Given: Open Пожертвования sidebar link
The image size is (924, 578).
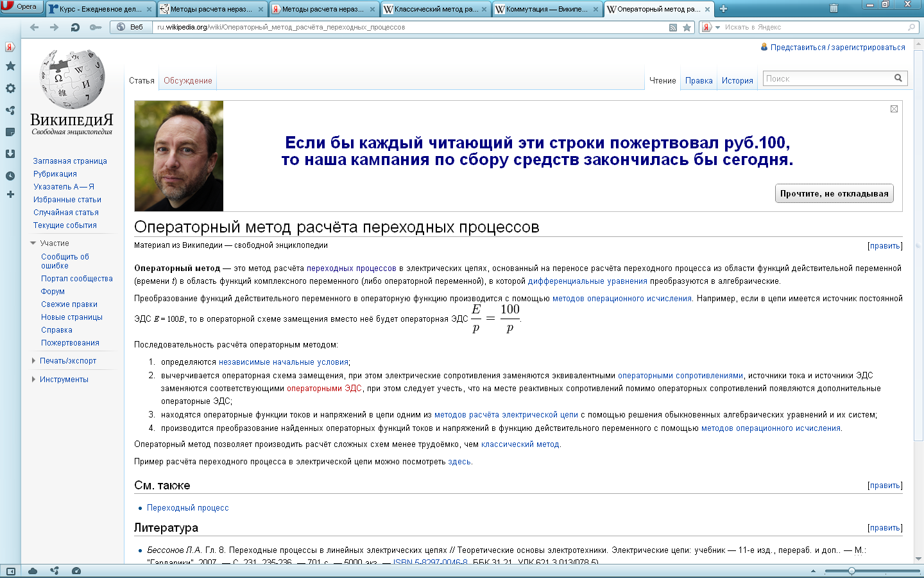Looking at the screenshot, I should [70, 343].
